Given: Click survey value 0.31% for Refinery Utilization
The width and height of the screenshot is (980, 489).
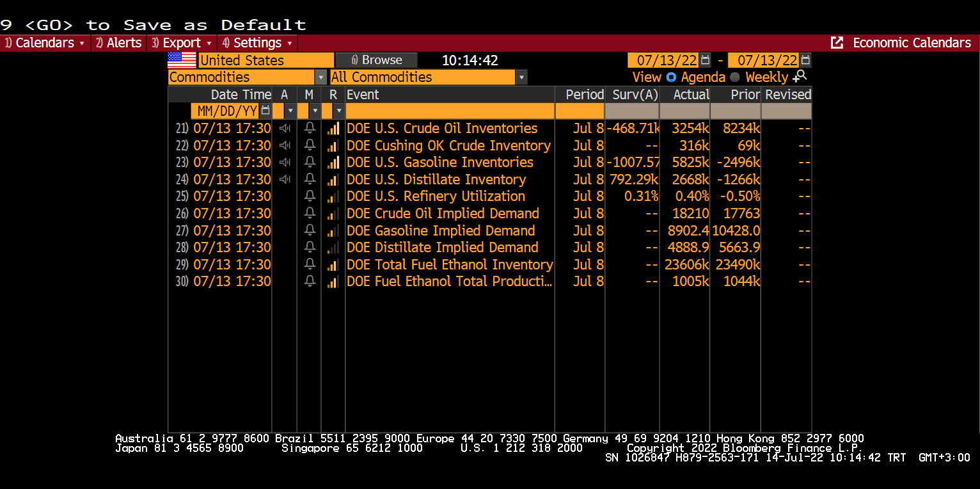Looking at the screenshot, I should (642, 196).
